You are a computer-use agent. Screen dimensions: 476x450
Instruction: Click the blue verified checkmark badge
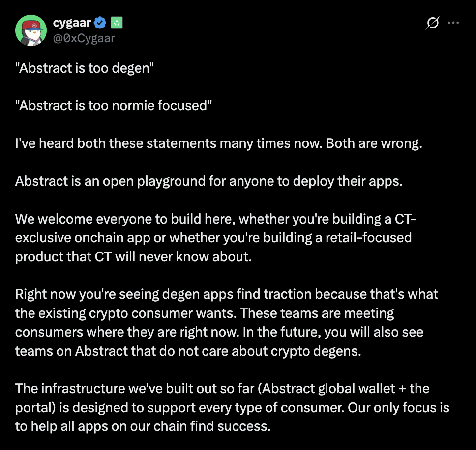pyautogui.click(x=100, y=23)
